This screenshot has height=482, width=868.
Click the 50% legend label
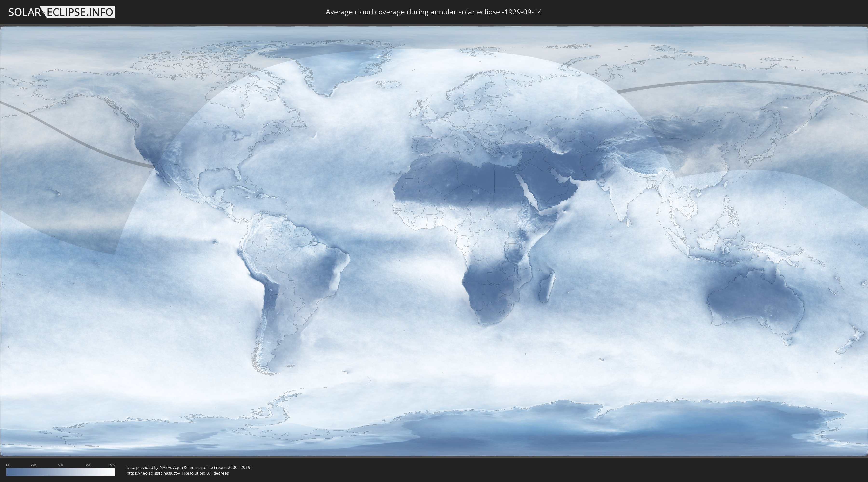click(x=61, y=465)
